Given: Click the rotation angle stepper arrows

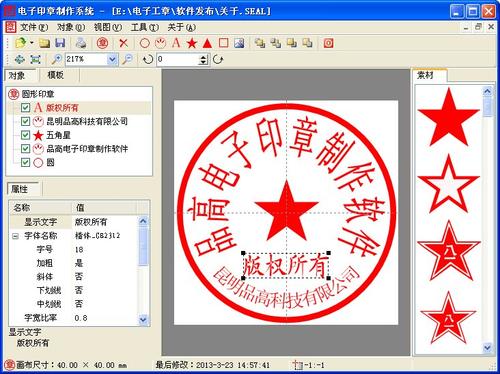Looking at the screenshot, I should click(x=203, y=59).
